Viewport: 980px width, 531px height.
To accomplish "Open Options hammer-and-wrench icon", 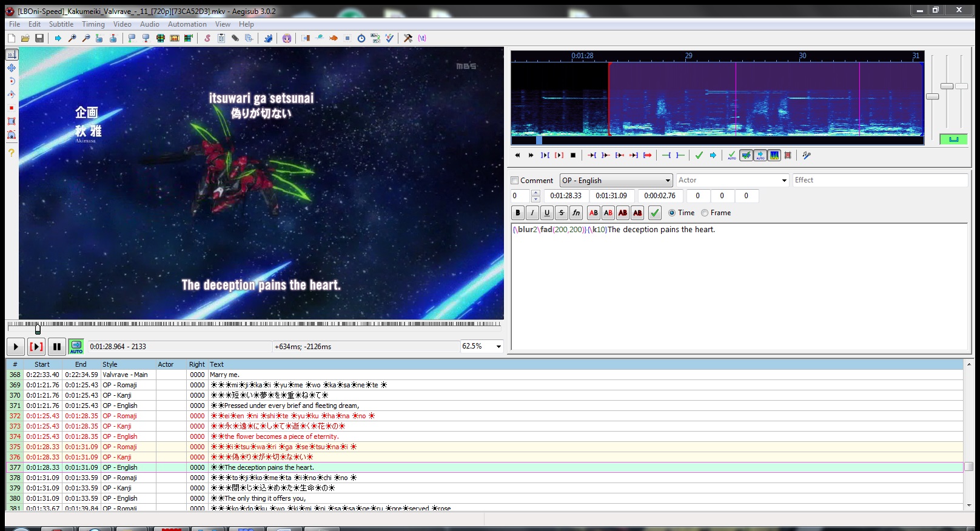I will [408, 38].
